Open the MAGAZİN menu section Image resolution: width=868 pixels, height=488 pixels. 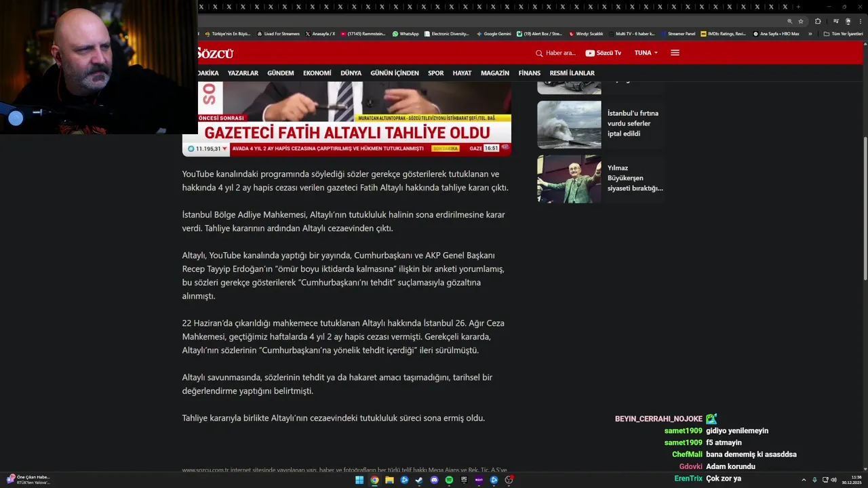click(495, 73)
